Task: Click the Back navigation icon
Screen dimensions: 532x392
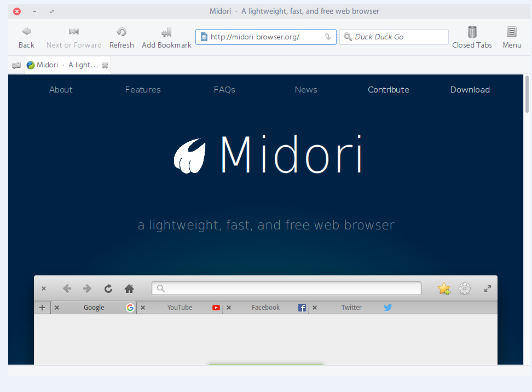Action: (26, 32)
